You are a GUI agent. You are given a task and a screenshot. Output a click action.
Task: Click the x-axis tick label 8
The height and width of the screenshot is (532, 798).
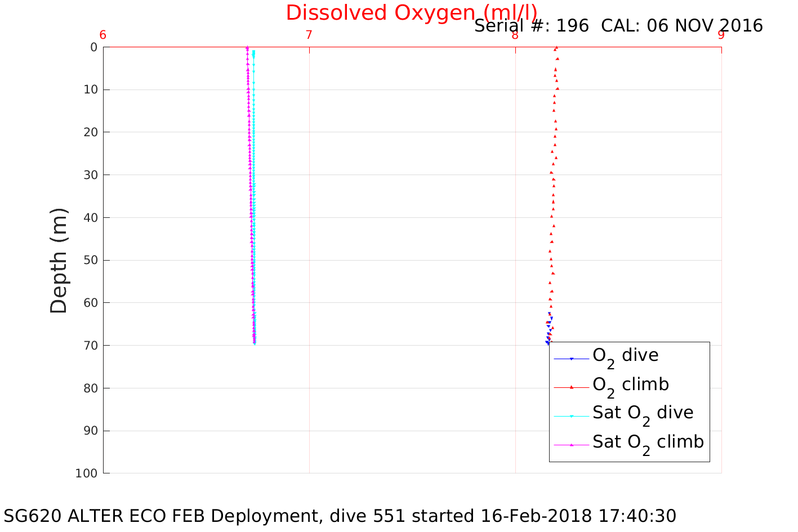click(x=515, y=35)
